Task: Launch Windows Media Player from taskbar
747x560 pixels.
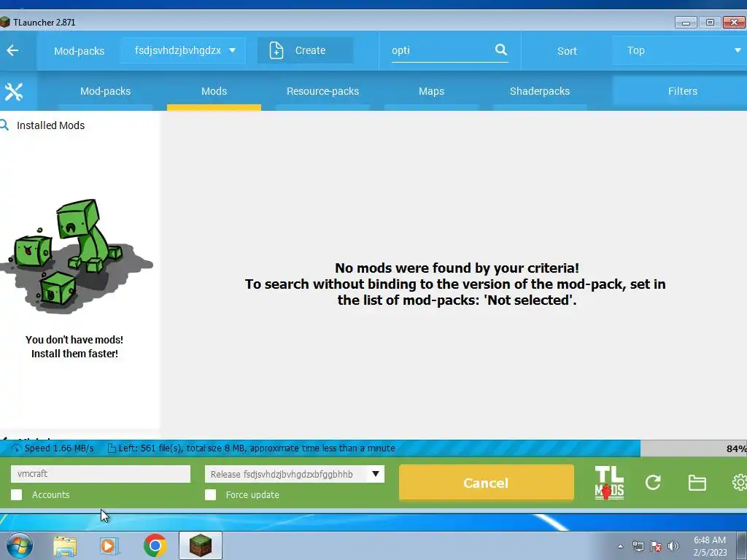Action: click(x=109, y=546)
